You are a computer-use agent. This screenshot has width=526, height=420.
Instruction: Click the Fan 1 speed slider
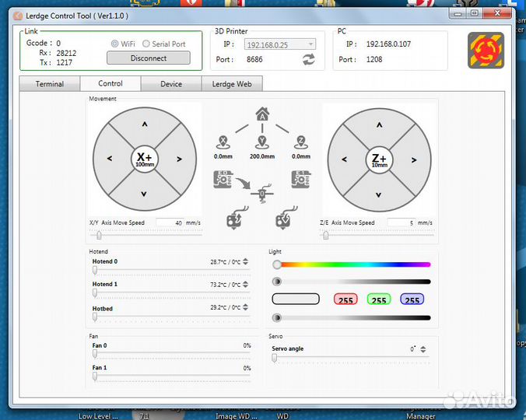(x=171, y=376)
